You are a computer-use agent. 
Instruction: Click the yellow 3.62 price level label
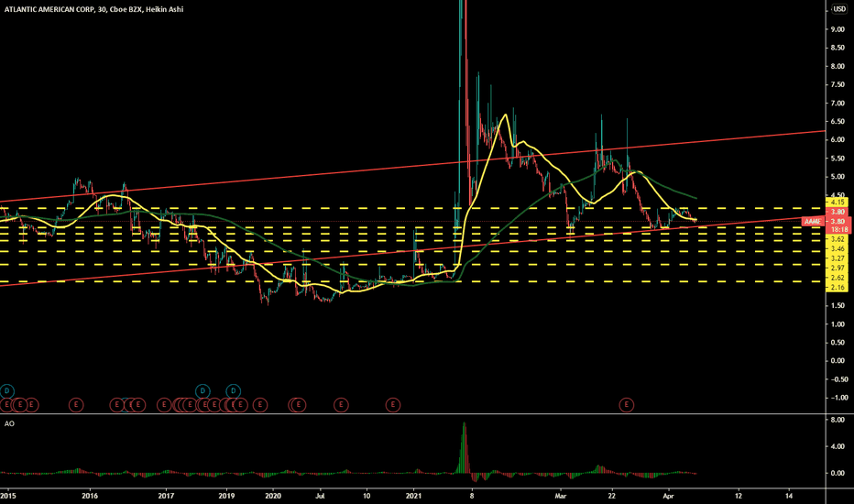(x=838, y=239)
